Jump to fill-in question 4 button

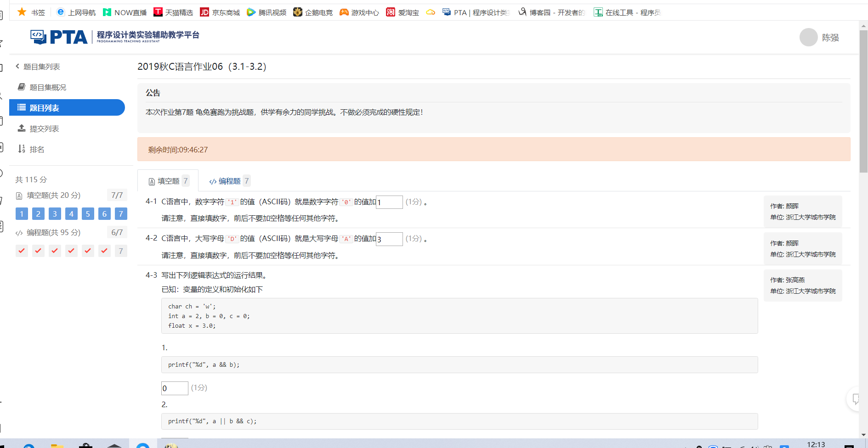coord(71,214)
